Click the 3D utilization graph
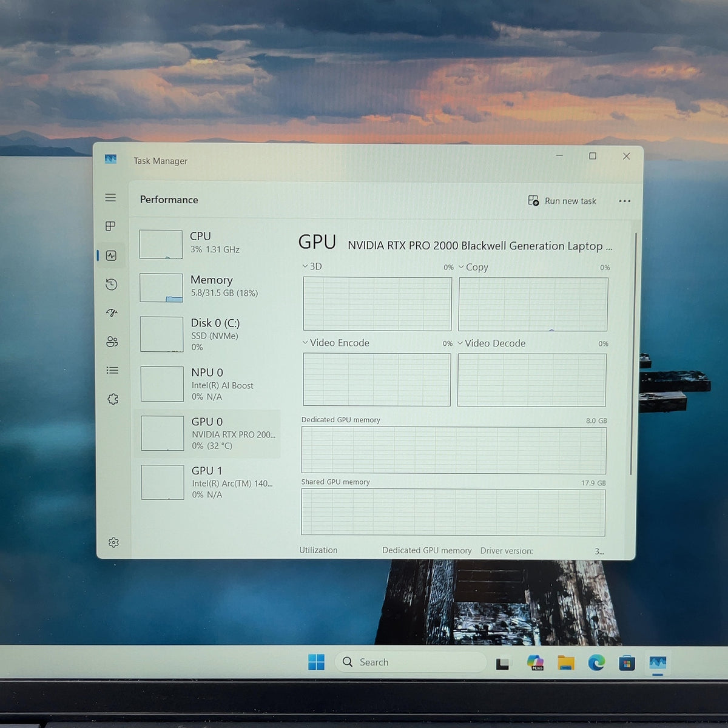Screen dimensions: 728x728 point(377,304)
